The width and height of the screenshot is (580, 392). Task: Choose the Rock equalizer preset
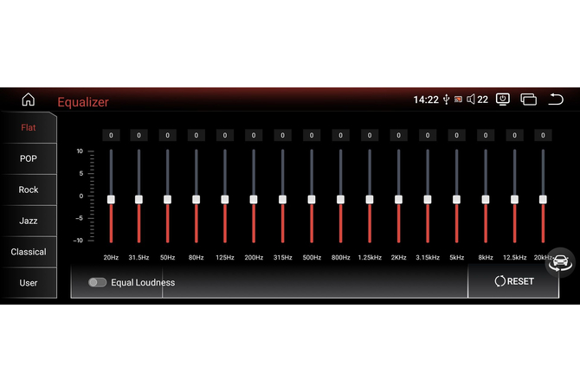click(29, 190)
